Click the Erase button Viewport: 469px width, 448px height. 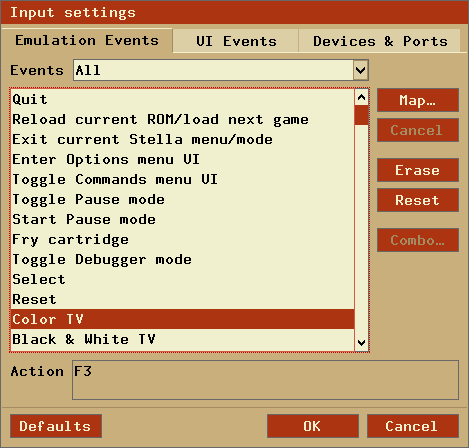(418, 170)
